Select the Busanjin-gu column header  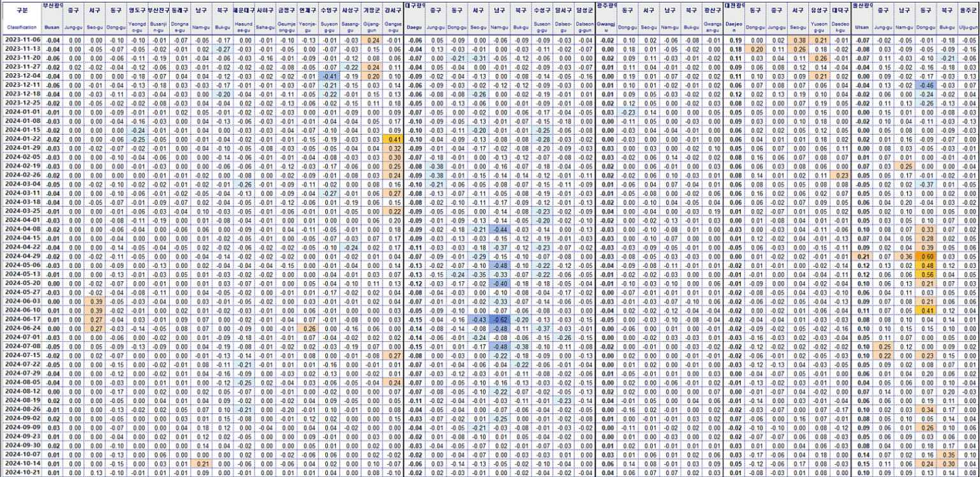point(158,28)
